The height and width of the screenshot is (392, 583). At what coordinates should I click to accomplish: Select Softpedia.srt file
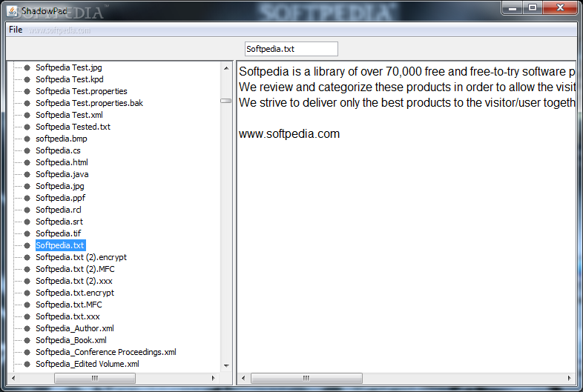[x=59, y=222]
